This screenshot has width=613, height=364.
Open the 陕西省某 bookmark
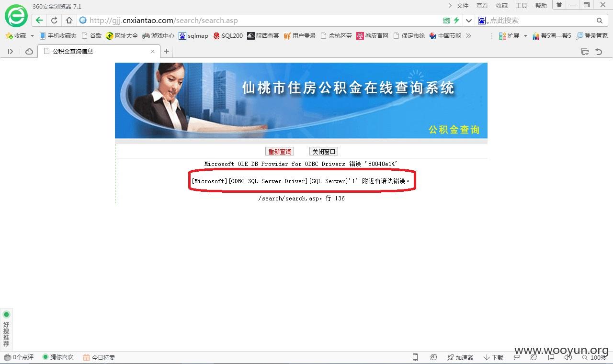(x=263, y=36)
